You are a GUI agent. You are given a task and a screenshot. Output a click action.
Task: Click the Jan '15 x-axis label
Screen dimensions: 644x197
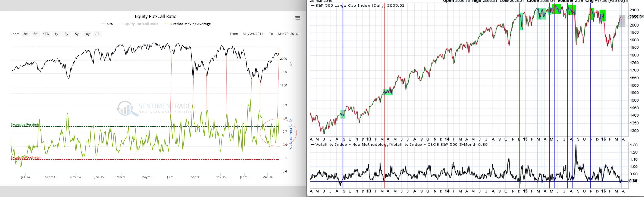(x=99, y=177)
